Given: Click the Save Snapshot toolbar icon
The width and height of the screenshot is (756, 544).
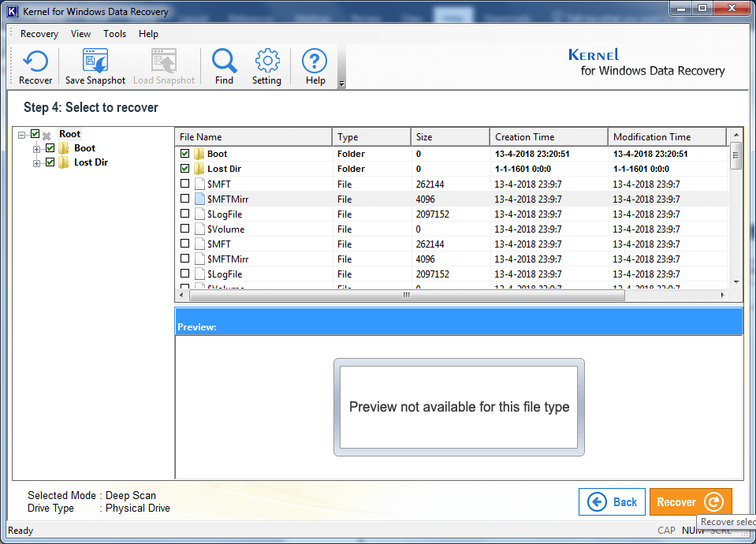Looking at the screenshot, I should click(95, 61).
